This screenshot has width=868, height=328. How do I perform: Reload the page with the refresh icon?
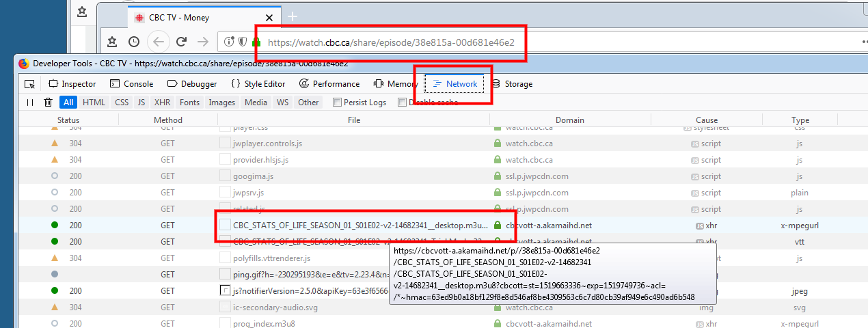click(181, 42)
